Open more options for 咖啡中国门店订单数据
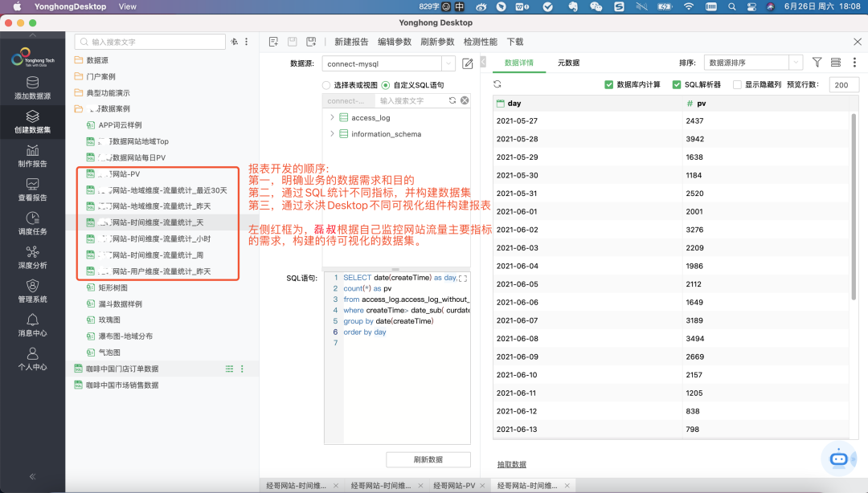 242,369
